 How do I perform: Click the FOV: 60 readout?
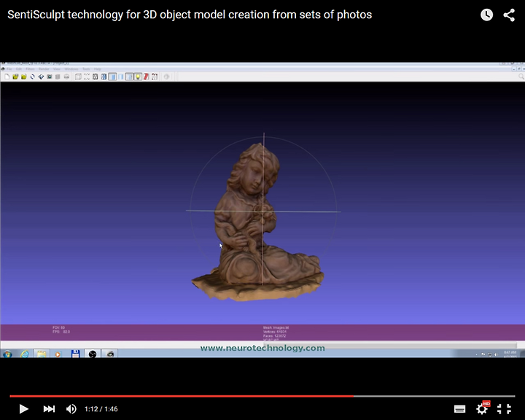pyautogui.click(x=58, y=327)
